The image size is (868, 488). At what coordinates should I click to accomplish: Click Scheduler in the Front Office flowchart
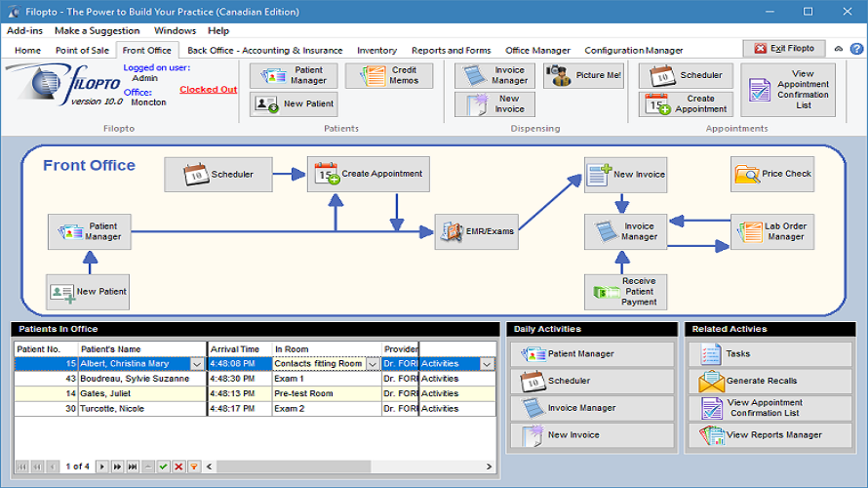pos(218,175)
